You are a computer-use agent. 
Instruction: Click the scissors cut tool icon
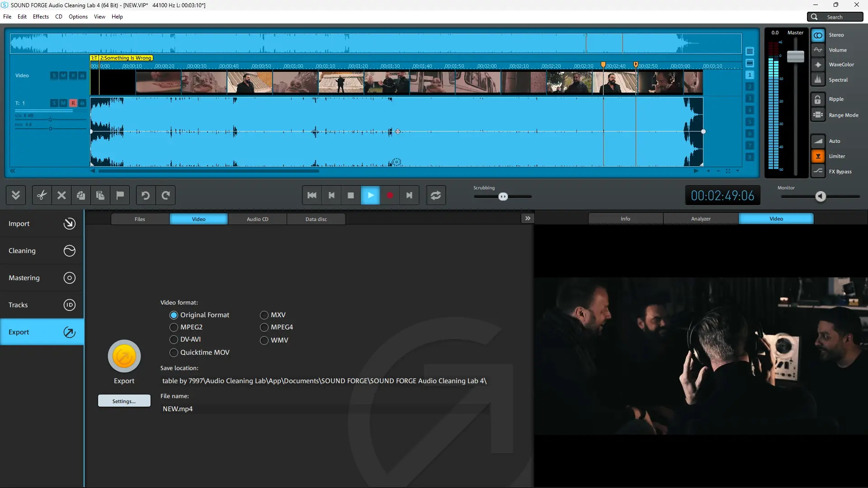tap(42, 195)
